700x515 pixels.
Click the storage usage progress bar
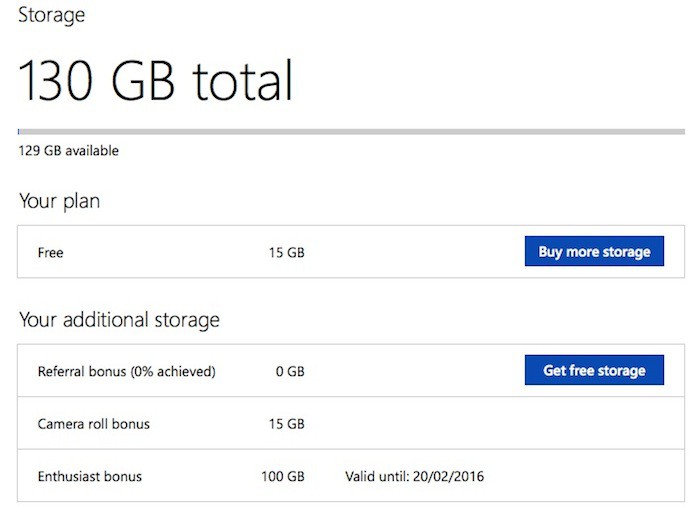(350, 131)
